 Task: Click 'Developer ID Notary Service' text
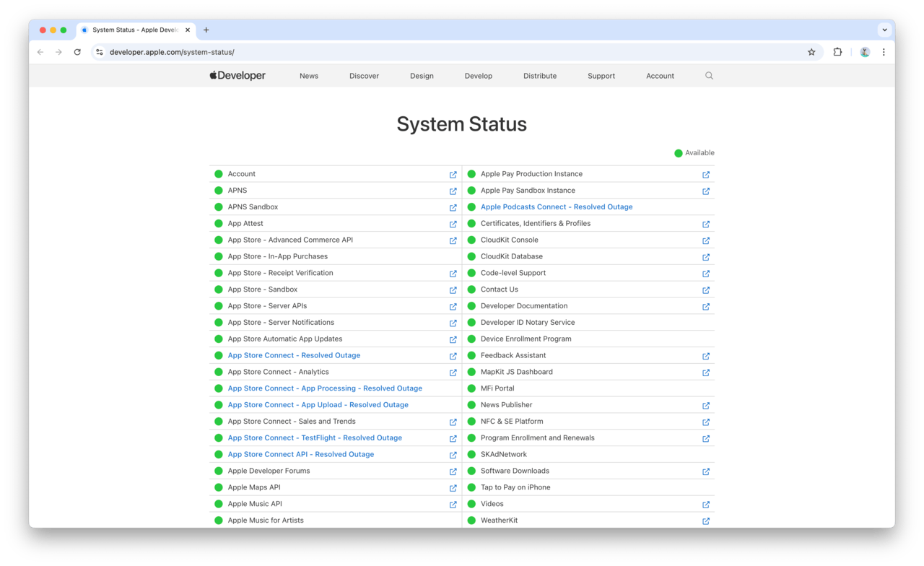(528, 323)
